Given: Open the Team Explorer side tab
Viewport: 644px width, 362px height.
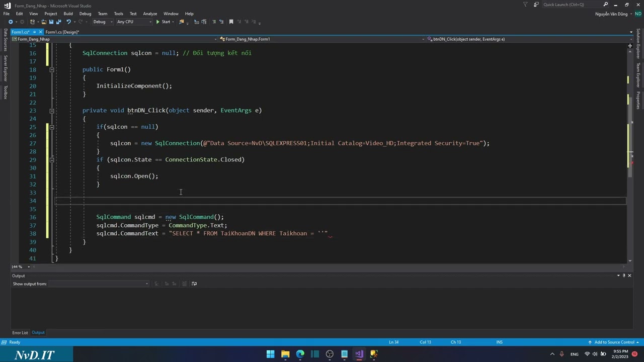Looking at the screenshot, I should point(638,74).
